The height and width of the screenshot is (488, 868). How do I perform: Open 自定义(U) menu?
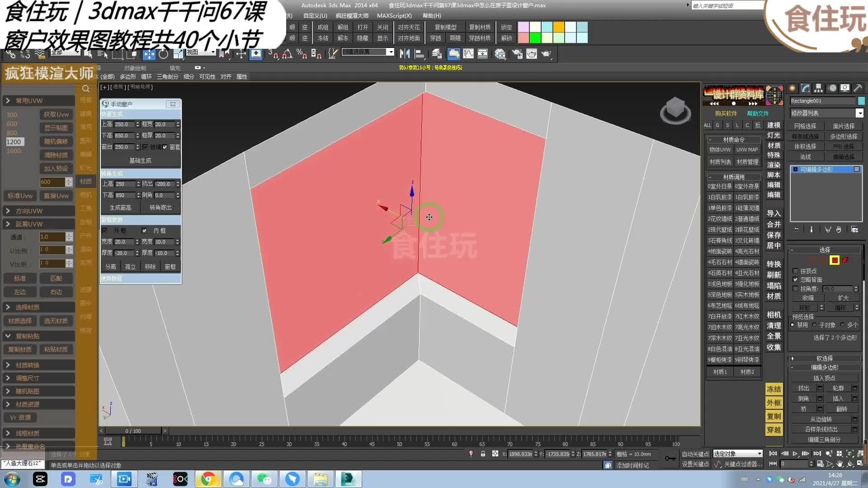(x=315, y=16)
